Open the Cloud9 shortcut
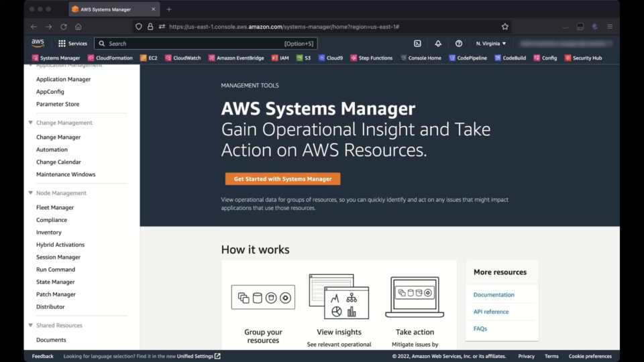This screenshot has width=644, height=362. [331, 58]
